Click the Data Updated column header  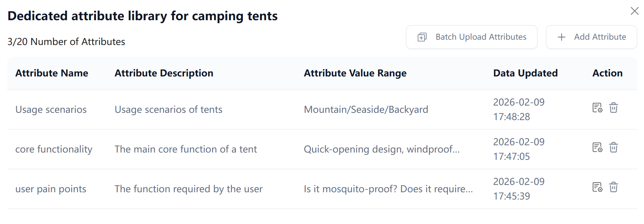[x=525, y=73]
